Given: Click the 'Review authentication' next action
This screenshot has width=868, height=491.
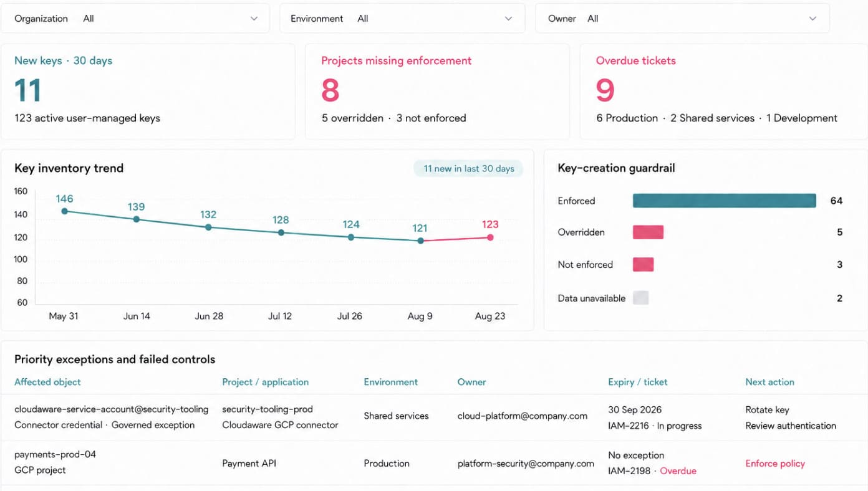Looking at the screenshot, I should click(x=791, y=426).
